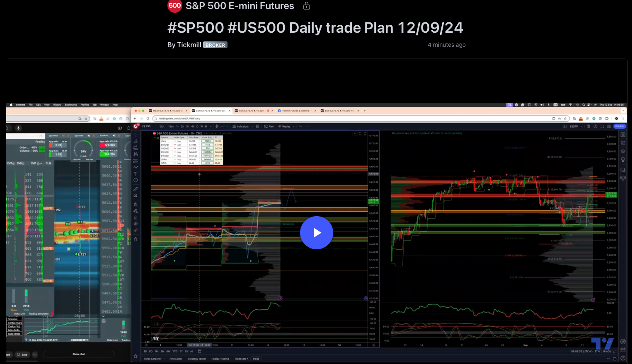This screenshot has height=364, width=632.
Task: Play the Daily trade Plan video
Action: point(317,233)
